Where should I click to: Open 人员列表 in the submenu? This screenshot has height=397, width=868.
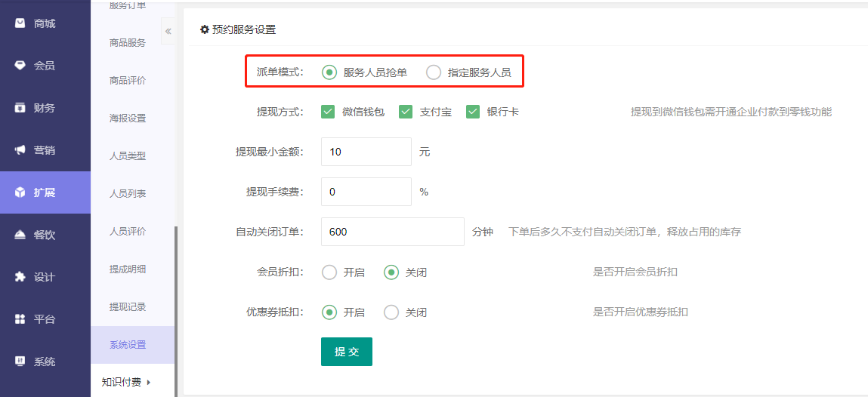click(128, 194)
